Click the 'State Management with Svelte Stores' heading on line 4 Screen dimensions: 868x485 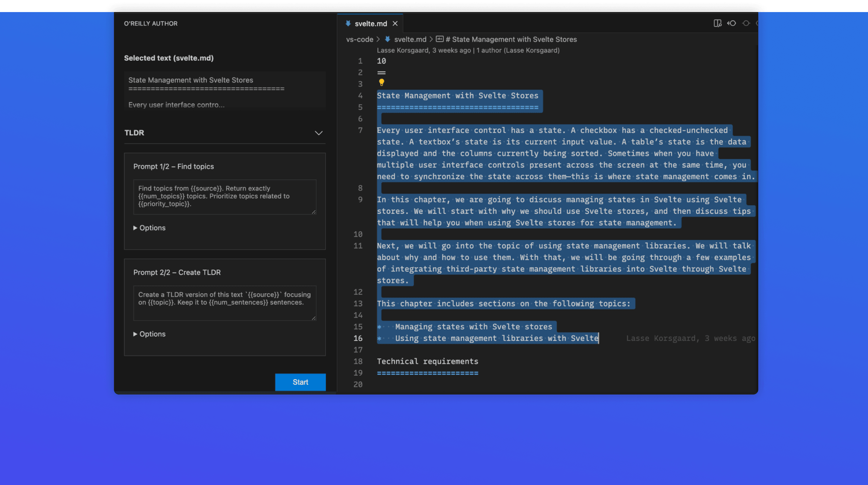[458, 96]
